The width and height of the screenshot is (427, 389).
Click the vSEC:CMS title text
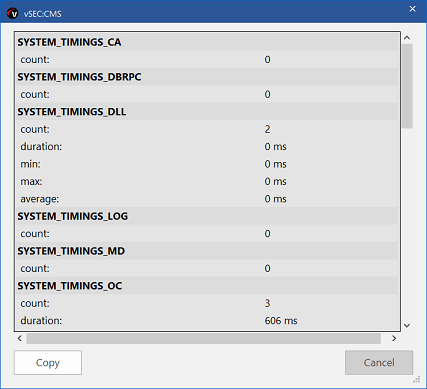click(42, 14)
